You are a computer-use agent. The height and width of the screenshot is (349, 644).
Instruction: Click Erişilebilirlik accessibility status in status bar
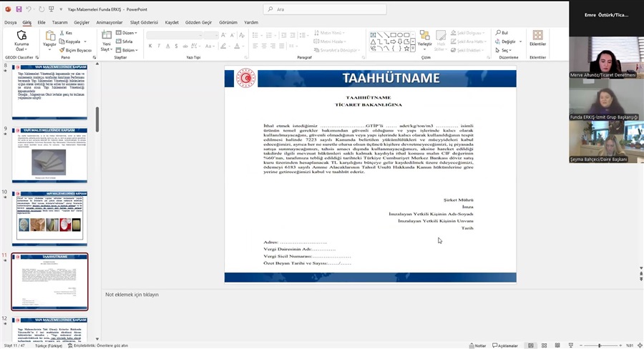click(95, 345)
